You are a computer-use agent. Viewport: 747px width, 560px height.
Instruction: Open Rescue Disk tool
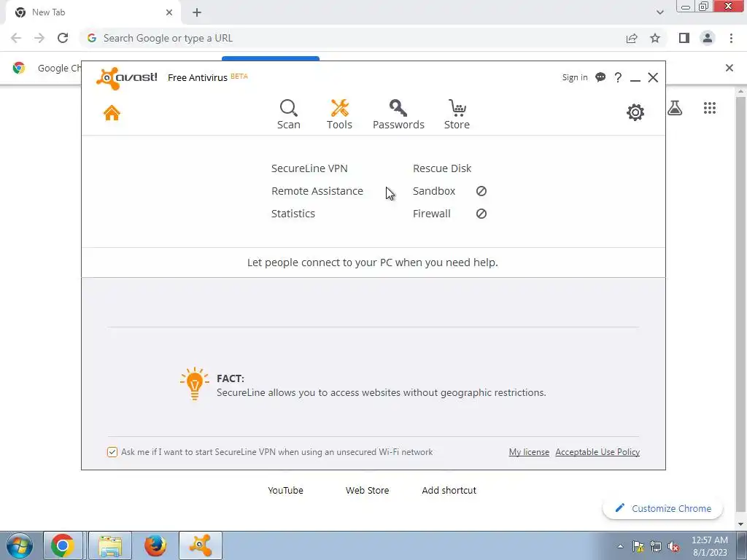point(442,168)
